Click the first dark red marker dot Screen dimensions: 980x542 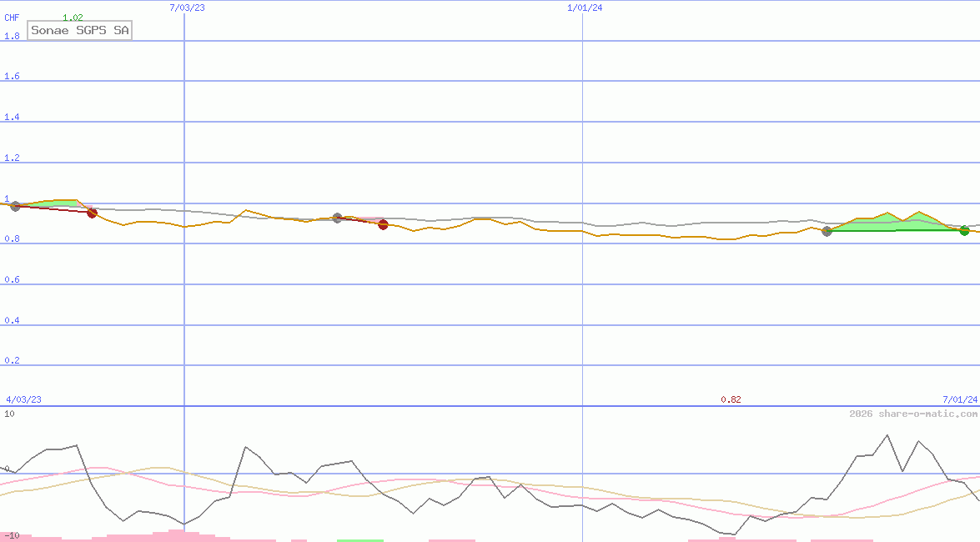point(92,213)
